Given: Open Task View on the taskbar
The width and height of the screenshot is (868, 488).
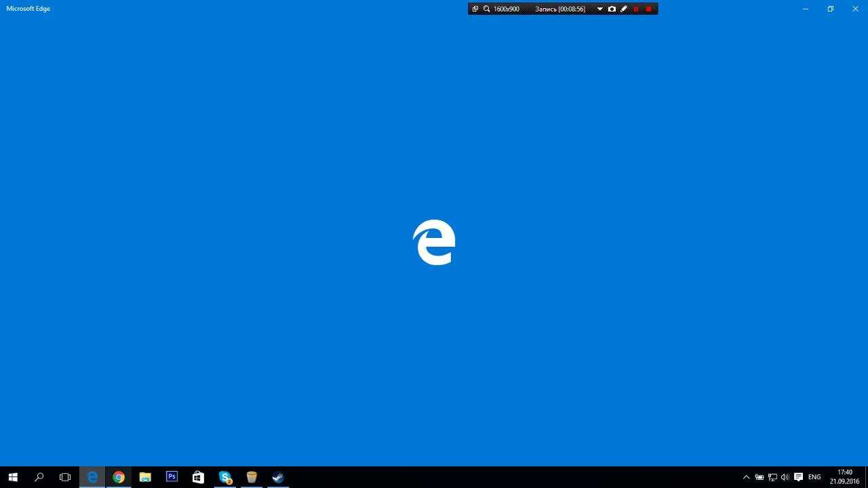Looking at the screenshot, I should (x=65, y=477).
